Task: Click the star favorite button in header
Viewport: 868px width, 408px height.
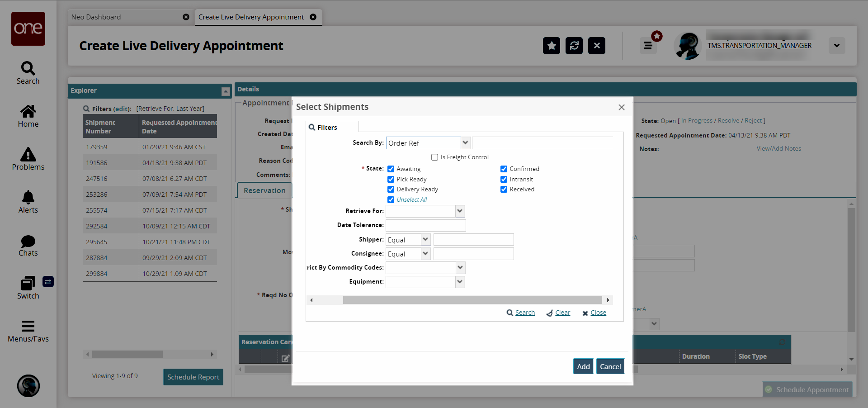Action: point(551,46)
